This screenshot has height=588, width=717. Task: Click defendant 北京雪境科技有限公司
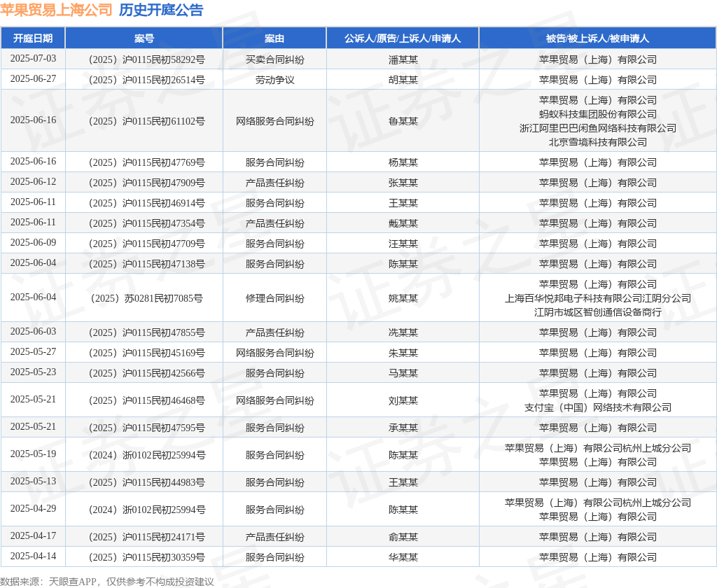coord(598,142)
